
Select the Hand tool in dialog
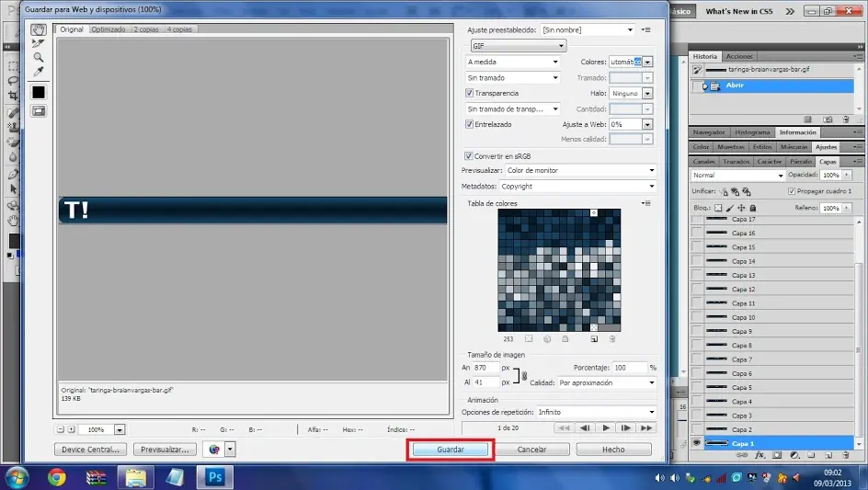39,29
